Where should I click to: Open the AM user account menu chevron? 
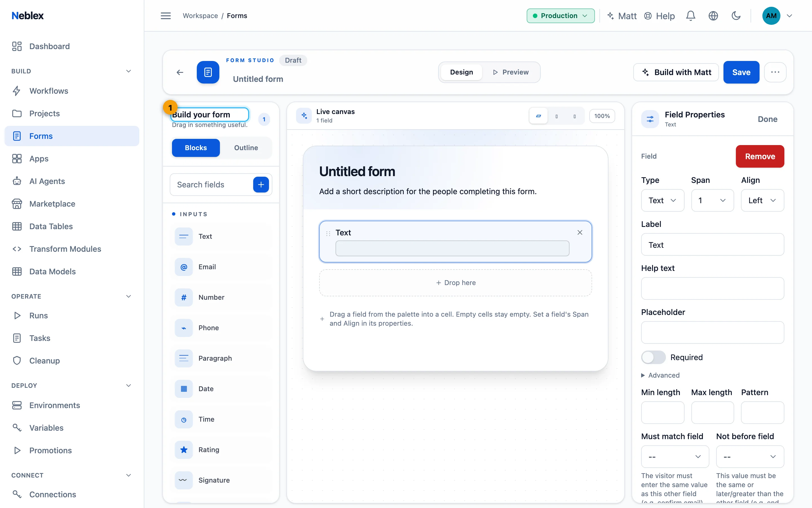tap(789, 16)
